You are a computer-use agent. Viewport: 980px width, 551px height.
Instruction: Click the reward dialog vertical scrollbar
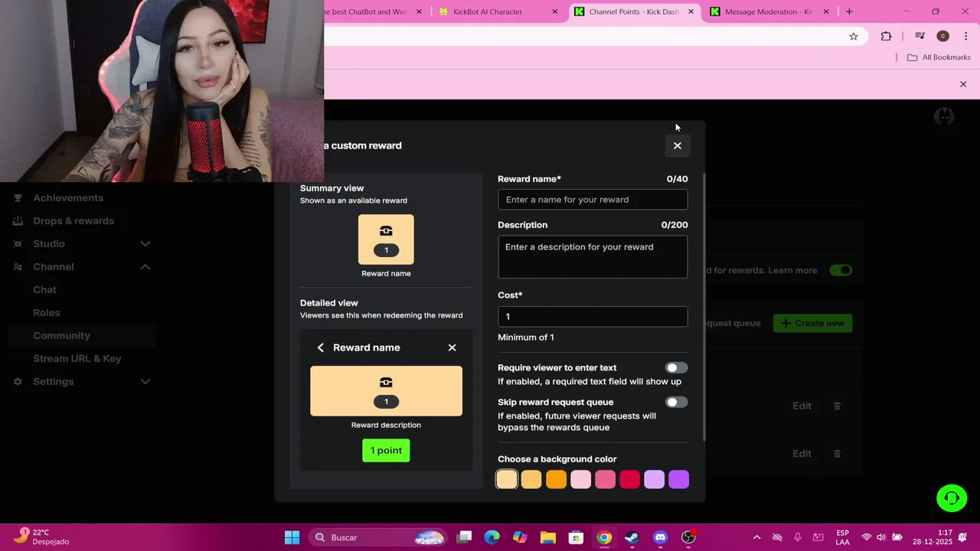(704, 306)
